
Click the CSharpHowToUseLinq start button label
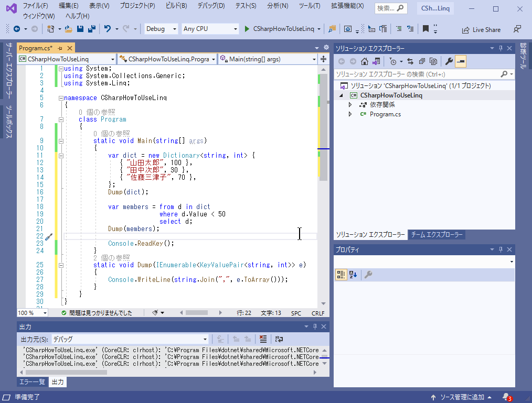click(284, 29)
